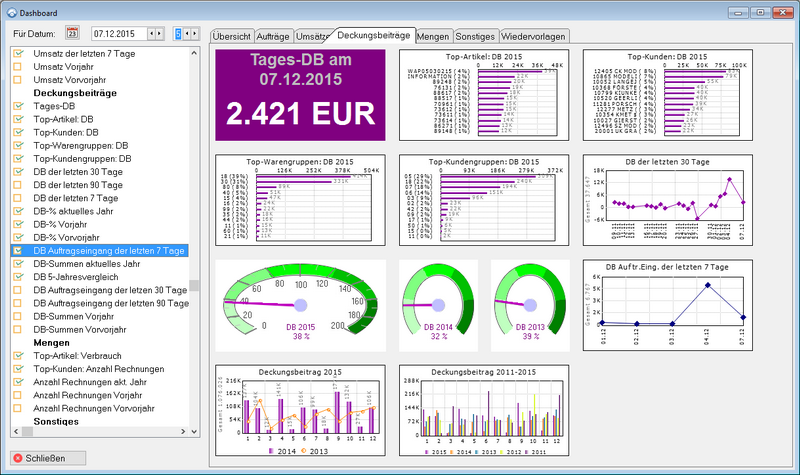Decrease the number field next to the date
Viewport: 800px width, 475px height.
[x=188, y=34]
